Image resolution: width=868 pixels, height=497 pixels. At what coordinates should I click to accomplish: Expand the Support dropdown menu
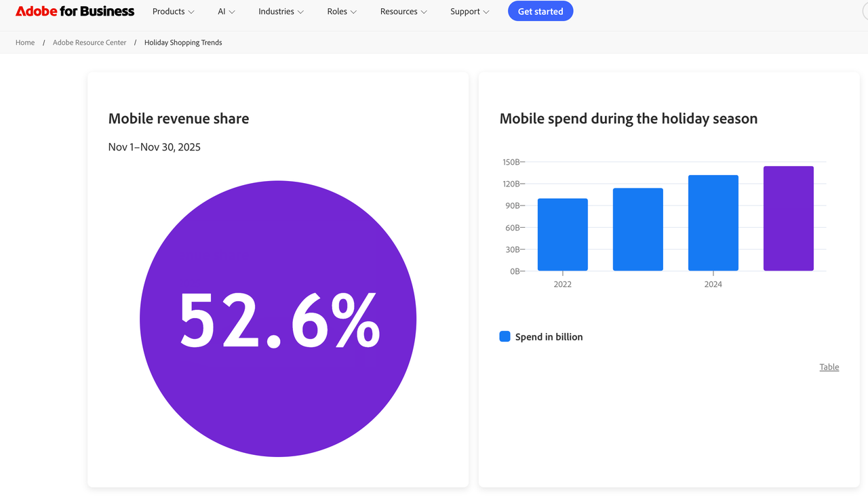469,12
